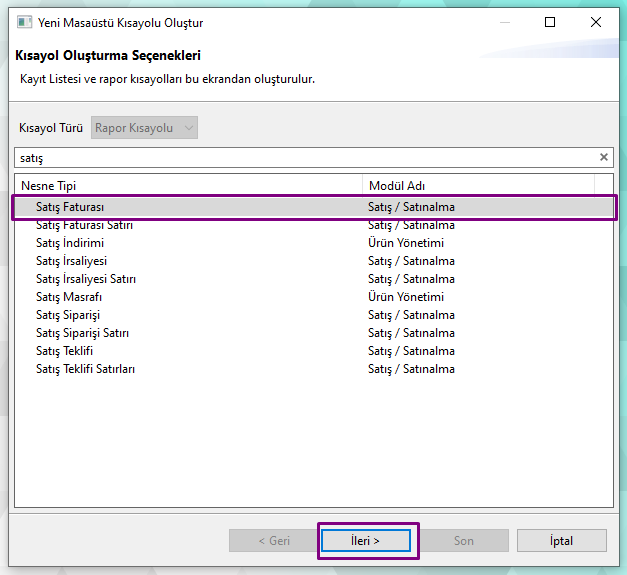The height and width of the screenshot is (575, 627).
Task: Choose the Satış Siparişi row
Action: click(68, 315)
